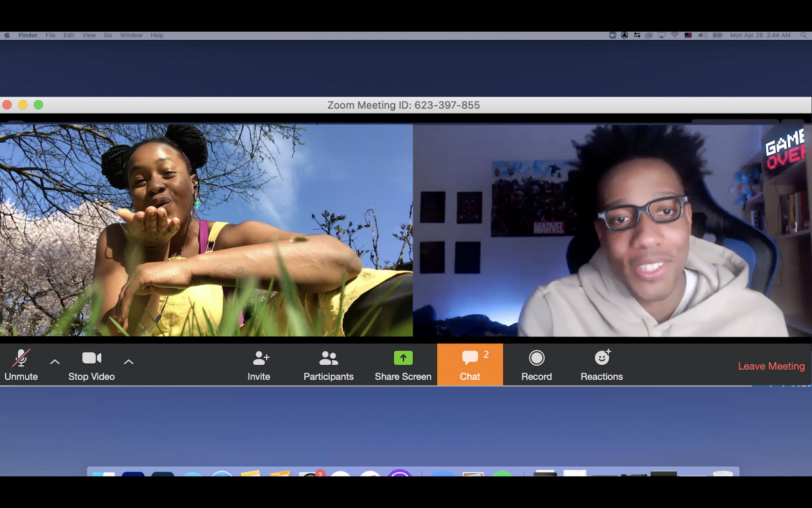This screenshot has height=508, width=812.
Task: Open the File menu
Action: click(50, 35)
